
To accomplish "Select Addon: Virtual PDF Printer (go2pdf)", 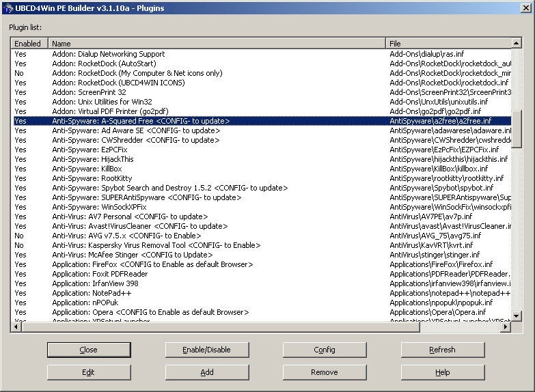I will click(262, 111).
